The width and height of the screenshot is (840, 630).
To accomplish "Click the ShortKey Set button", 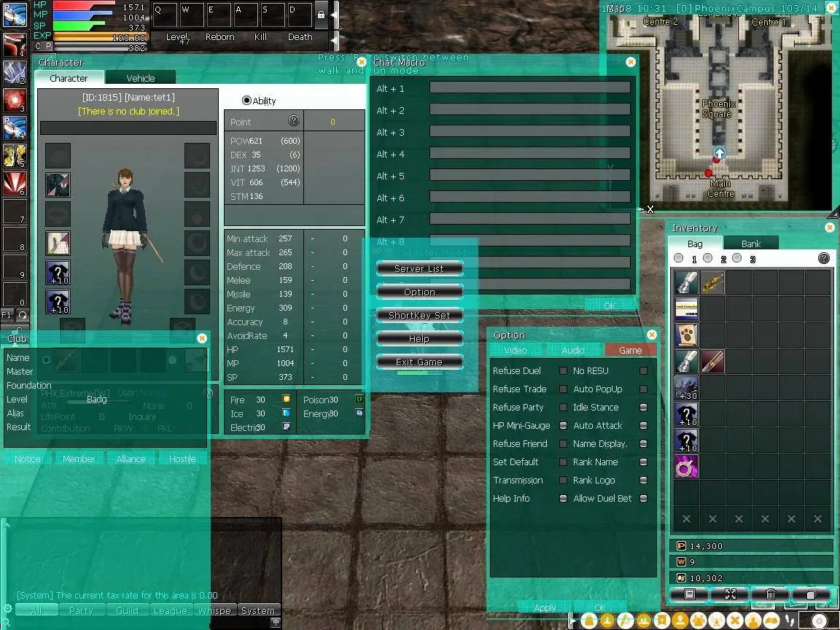I will (x=419, y=316).
